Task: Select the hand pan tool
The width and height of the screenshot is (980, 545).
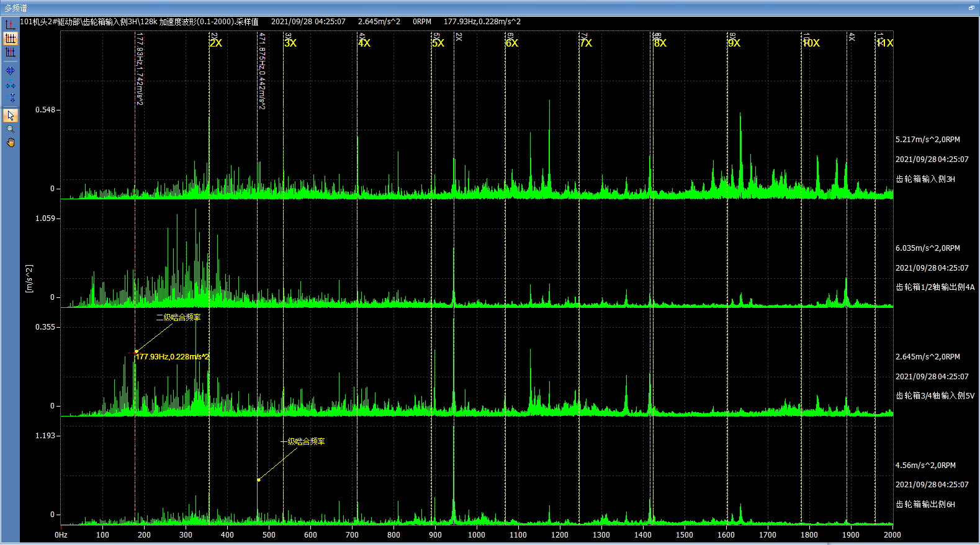Action: tap(10, 143)
